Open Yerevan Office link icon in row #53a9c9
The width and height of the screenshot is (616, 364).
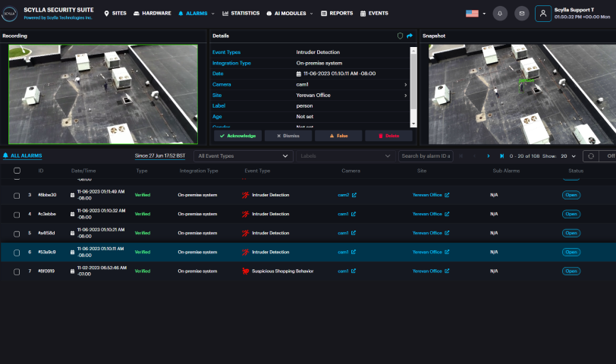pyautogui.click(x=447, y=252)
